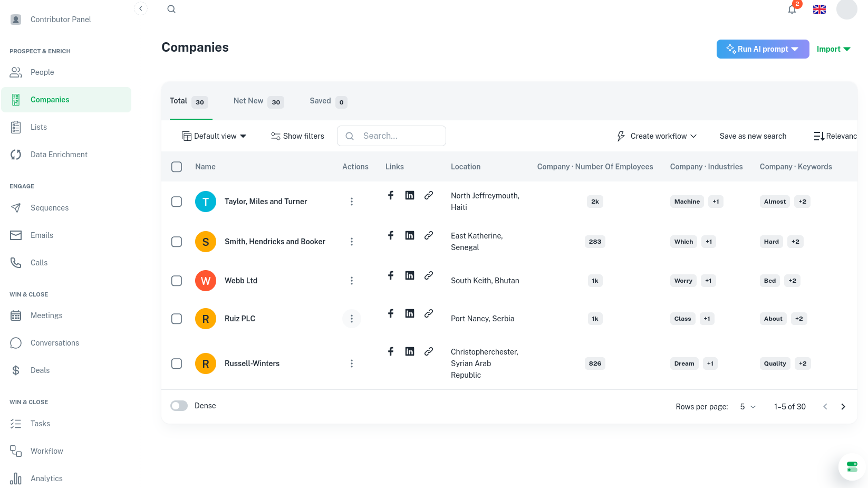
Task: Check the Smith, Hendricks and Booker row
Action: 177,242
